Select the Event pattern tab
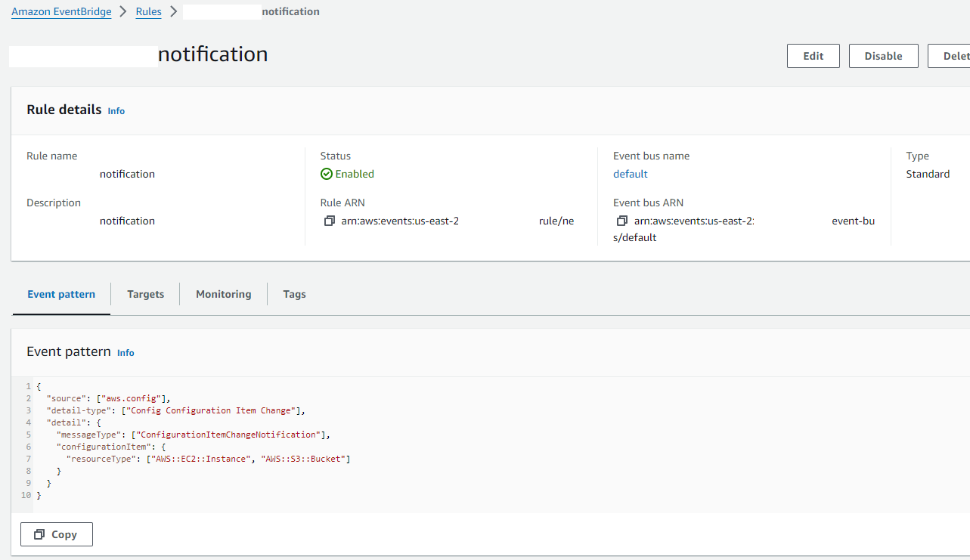This screenshot has width=970, height=560. [61, 294]
